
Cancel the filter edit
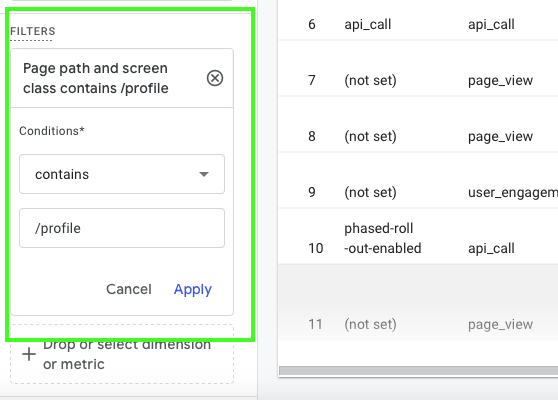[129, 289]
